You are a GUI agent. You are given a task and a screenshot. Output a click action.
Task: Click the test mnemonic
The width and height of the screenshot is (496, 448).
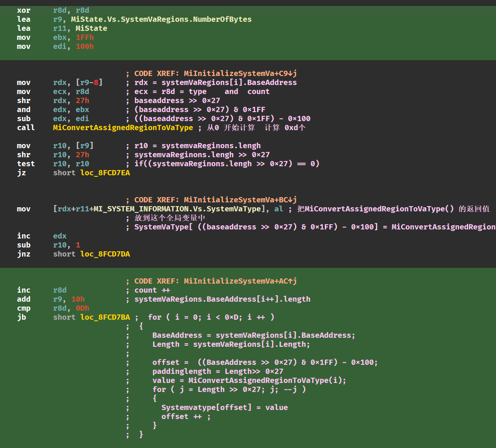[26, 164]
